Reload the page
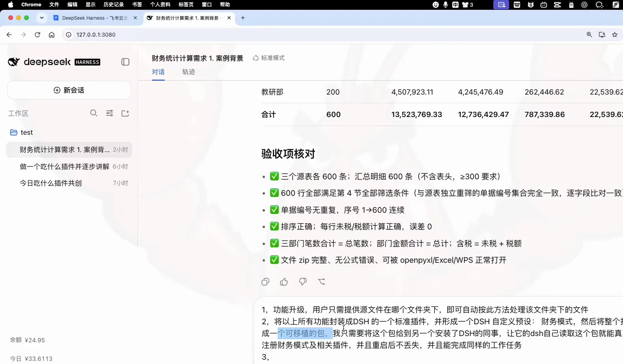Screen dimensions: 623x364 37,35
